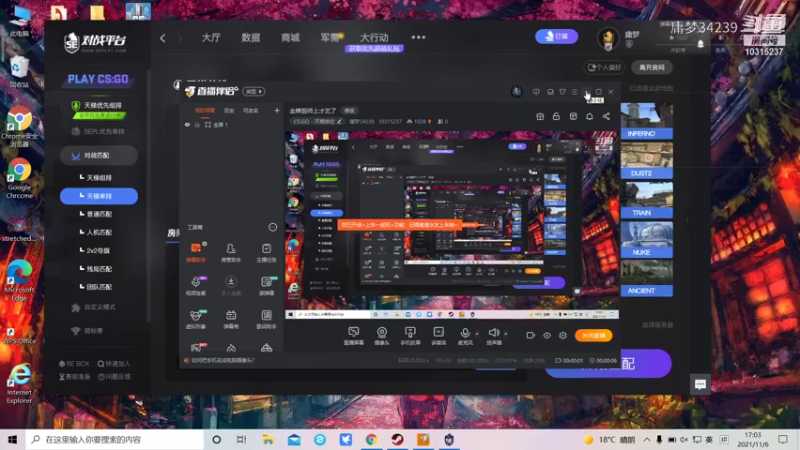This screenshot has width=800, height=450.
Task: Open the 大厅 tab in 对战平台
Action: coord(211,37)
